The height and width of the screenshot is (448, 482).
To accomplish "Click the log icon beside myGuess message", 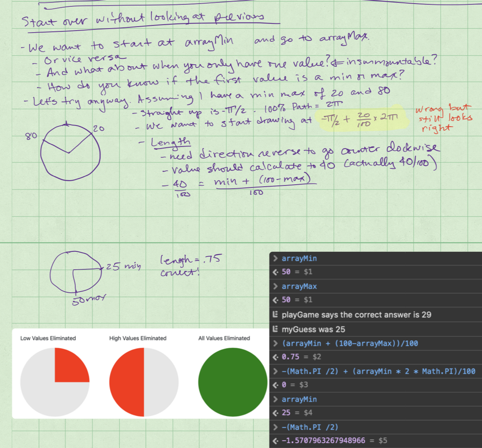I will point(276,329).
